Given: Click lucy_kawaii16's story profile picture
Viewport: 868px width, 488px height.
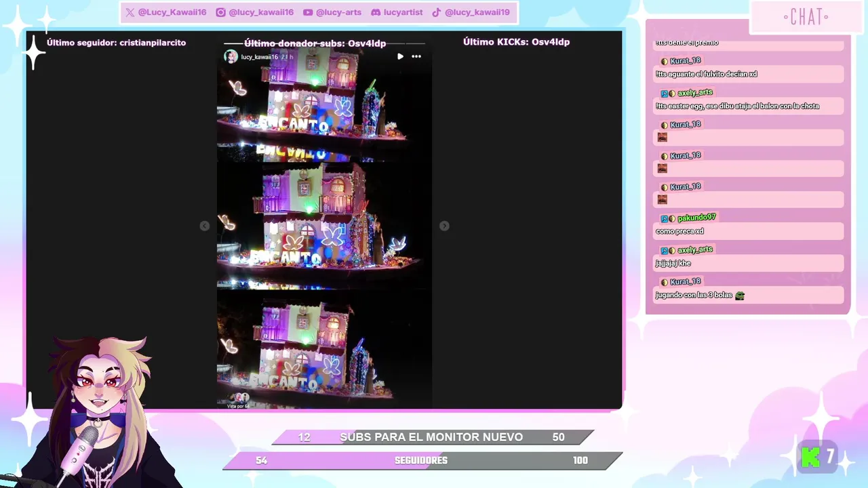Looking at the screenshot, I should click(231, 56).
